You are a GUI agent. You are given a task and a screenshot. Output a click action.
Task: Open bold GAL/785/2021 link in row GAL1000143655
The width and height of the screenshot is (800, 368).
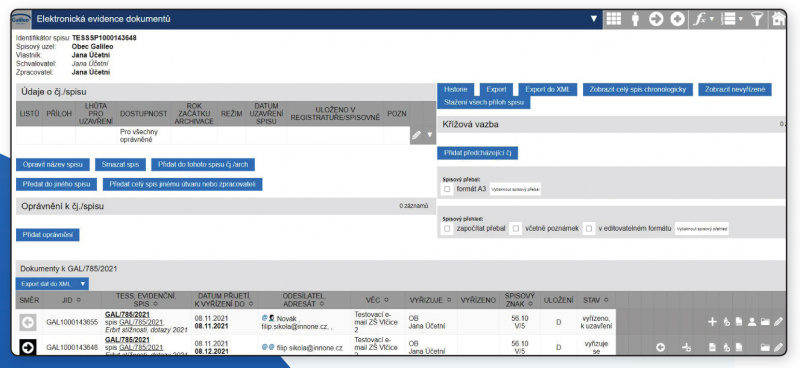click(127, 314)
